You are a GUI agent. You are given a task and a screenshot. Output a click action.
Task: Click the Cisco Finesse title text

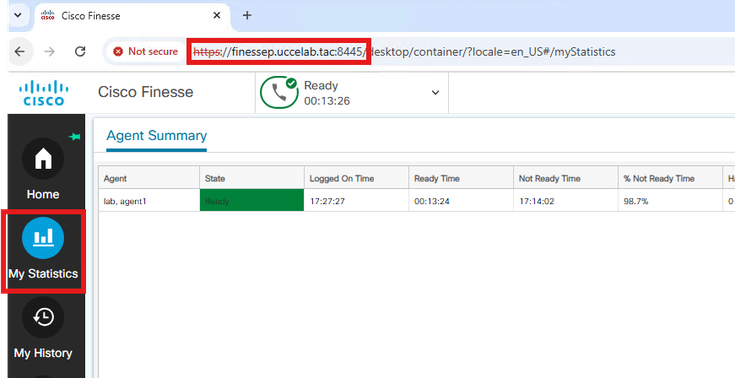pyautogui.click(x=145, y=92)
